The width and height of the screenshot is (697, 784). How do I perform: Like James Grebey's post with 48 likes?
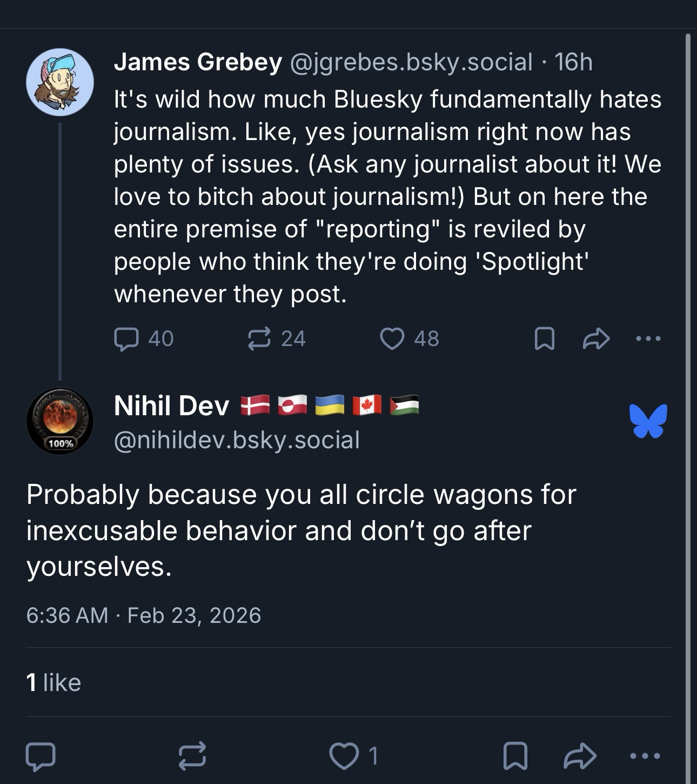392,339
